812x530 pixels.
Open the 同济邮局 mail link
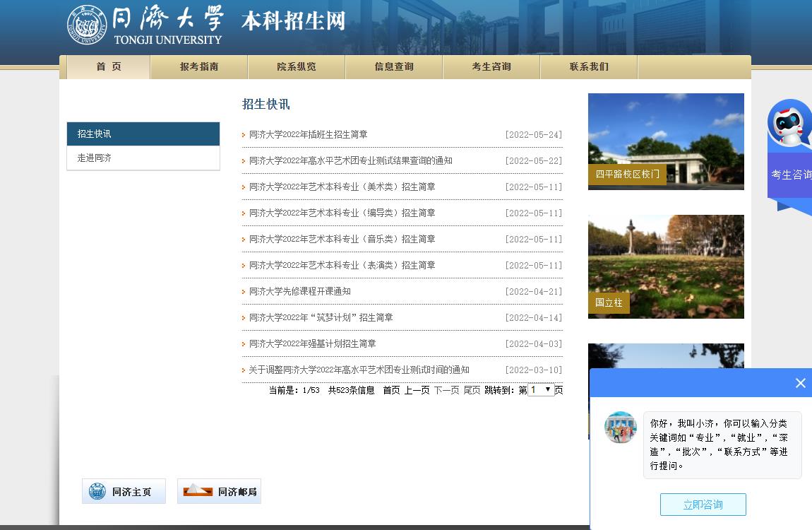click(x=219, y=491)
